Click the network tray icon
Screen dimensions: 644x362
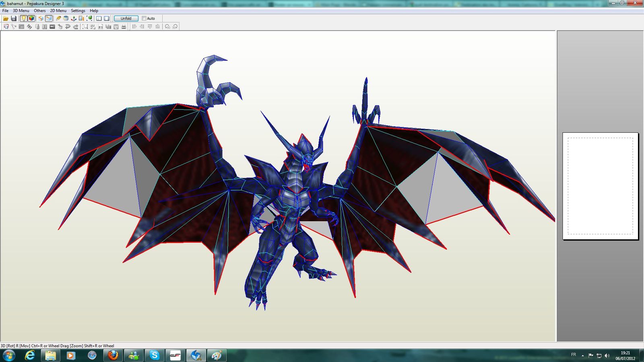tap(599, 356)
